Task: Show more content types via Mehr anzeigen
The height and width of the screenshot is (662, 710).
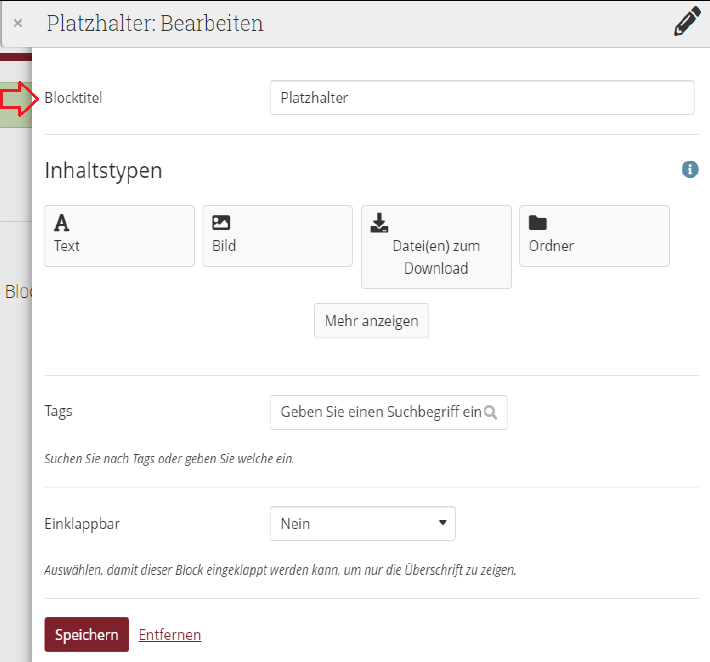Action: tap(371, 321)
